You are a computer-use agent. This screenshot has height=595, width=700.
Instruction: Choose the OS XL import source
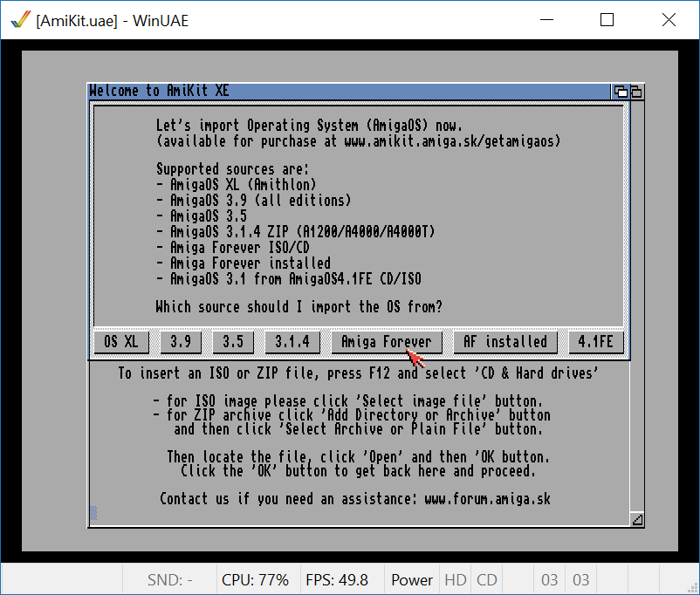tap(121, 342)
